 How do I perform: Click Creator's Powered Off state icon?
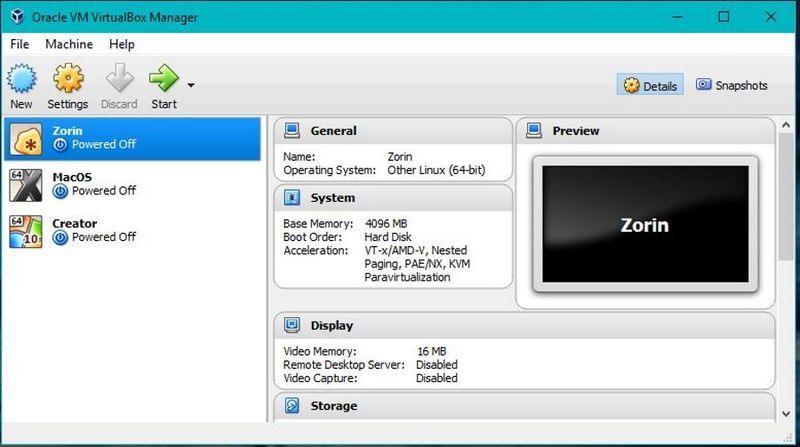click(60, 238)
